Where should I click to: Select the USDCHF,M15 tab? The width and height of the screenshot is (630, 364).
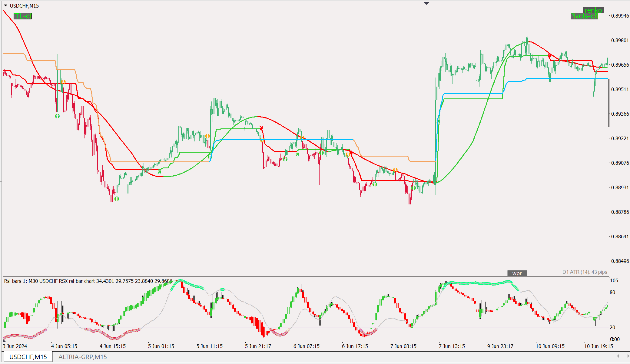28,357
